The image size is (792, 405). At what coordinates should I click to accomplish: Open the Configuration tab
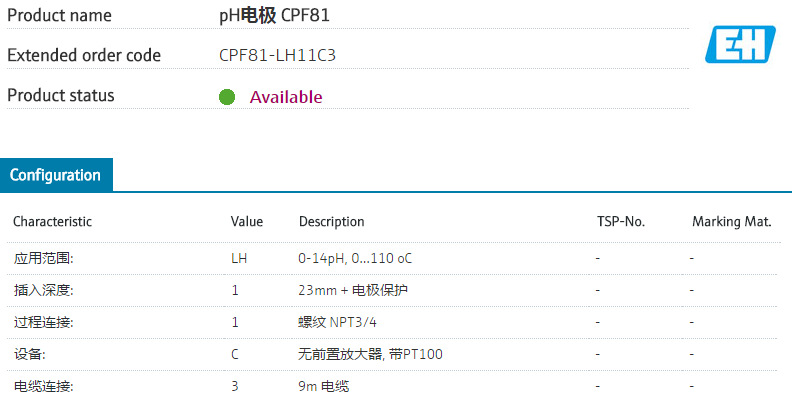pyautogui.click(x=56, y=175)
